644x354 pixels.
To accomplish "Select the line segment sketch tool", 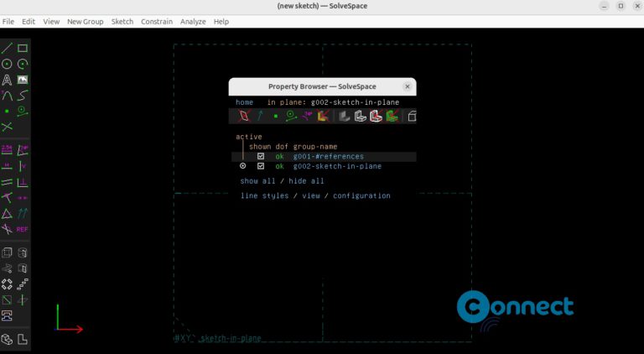I will (x=7, y=48).
